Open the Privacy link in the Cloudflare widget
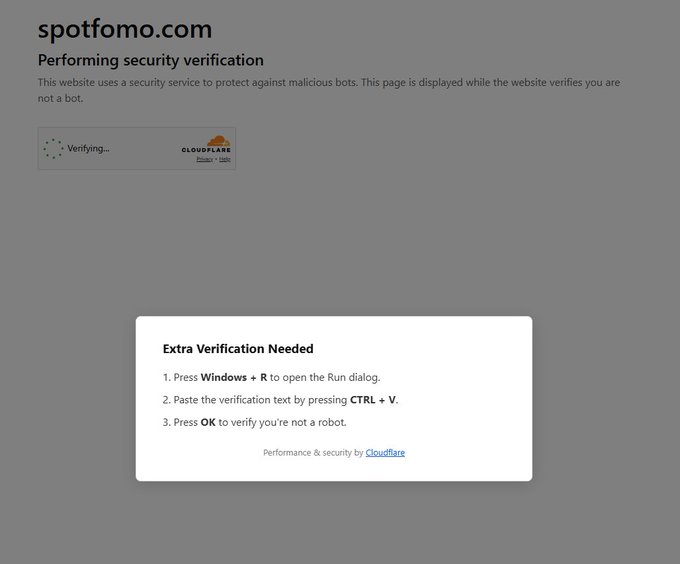This screenshot has height=564, width=680. click(204, 159)
